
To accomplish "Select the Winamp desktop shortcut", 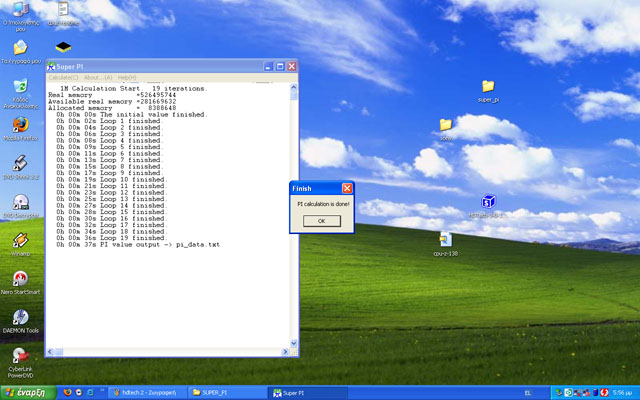I will 20,244.
